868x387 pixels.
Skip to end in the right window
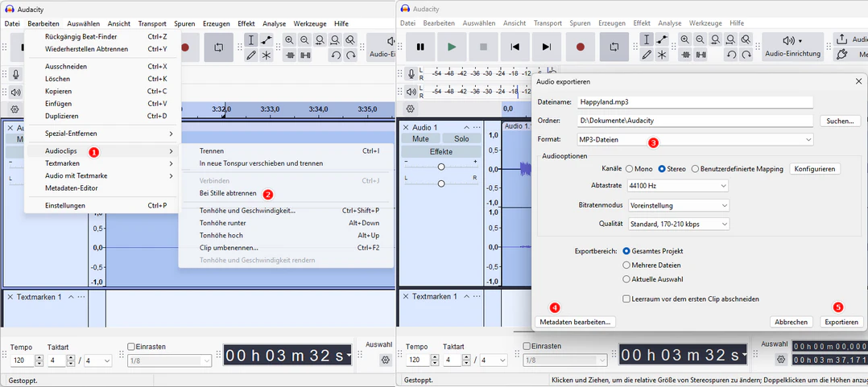(547, 47)
